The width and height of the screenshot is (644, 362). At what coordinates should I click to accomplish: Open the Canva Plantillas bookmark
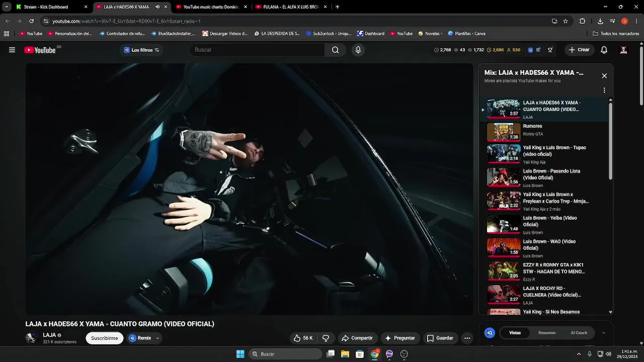pyautogui.click(x=466, y=34)
